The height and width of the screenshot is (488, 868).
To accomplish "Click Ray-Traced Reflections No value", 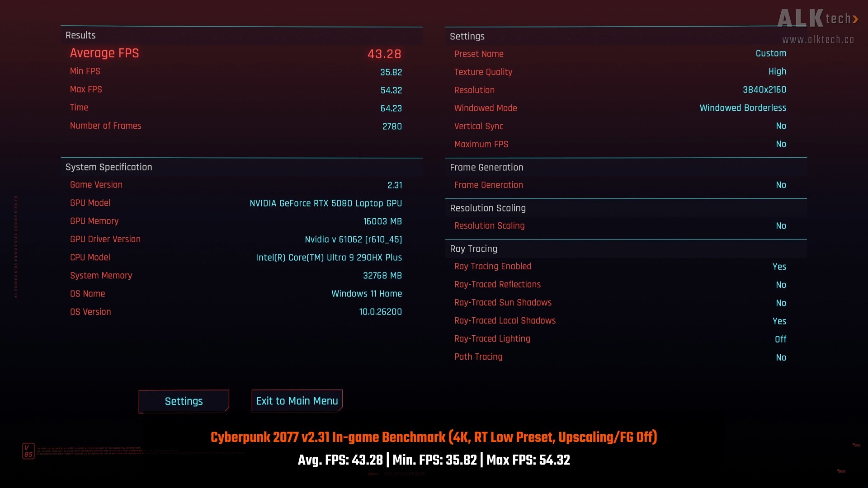I will pos(781,285).
